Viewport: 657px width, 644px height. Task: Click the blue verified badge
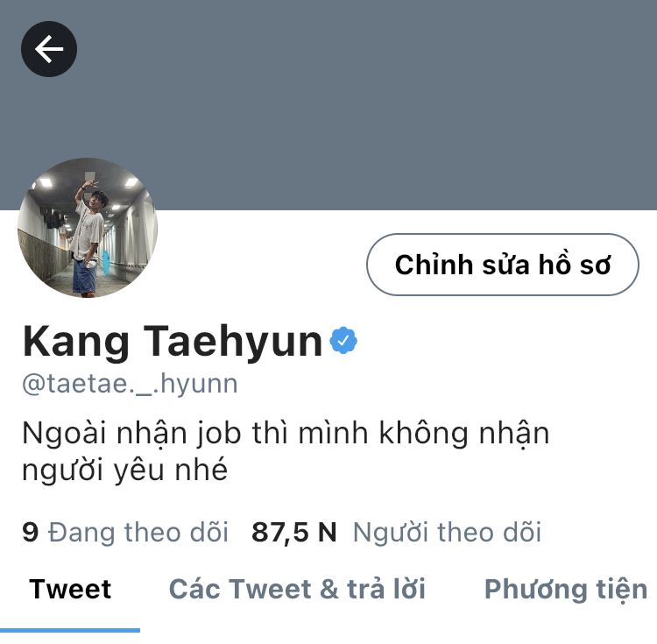(343, 340)
